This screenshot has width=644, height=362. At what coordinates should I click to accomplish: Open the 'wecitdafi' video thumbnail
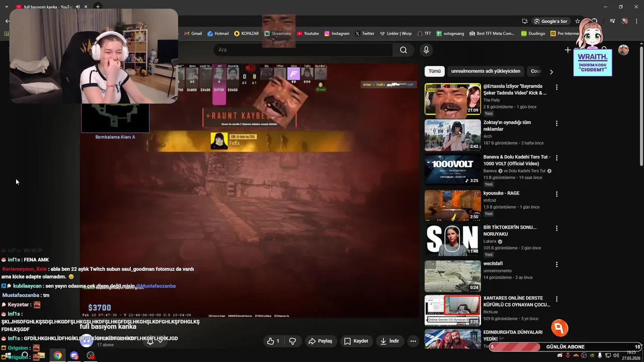point(453,276)
